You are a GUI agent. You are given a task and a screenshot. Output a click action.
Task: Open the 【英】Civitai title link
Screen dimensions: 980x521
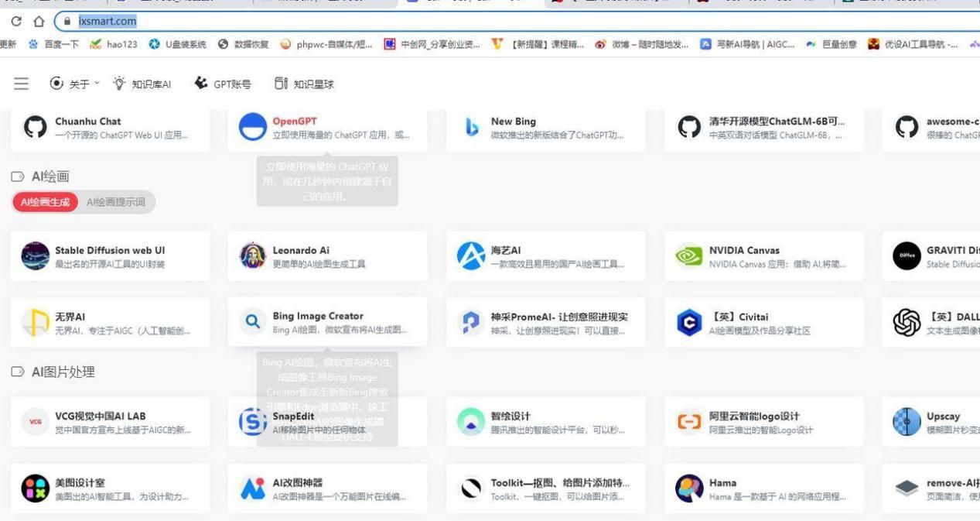tap(739, 317)
